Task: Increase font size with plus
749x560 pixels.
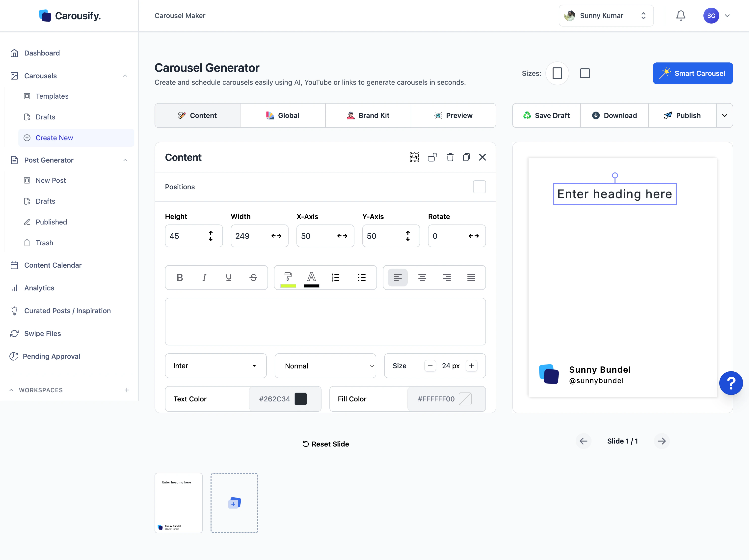Action: 471,365
